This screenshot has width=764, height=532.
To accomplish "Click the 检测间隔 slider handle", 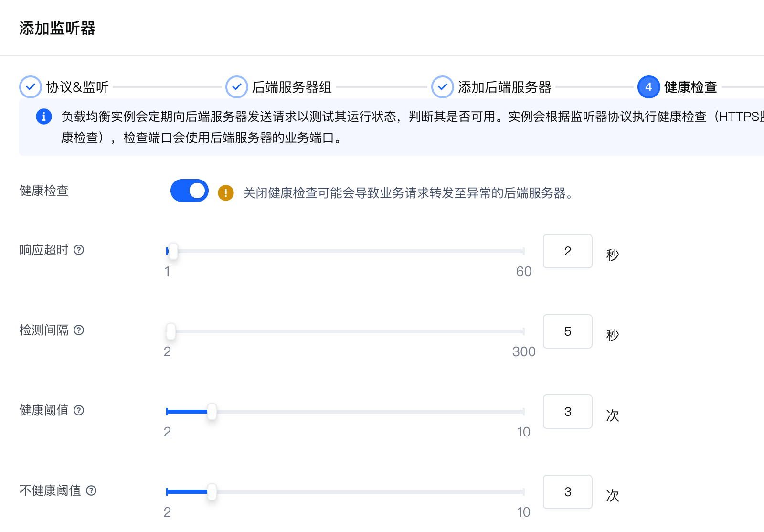I will (171, 331).
